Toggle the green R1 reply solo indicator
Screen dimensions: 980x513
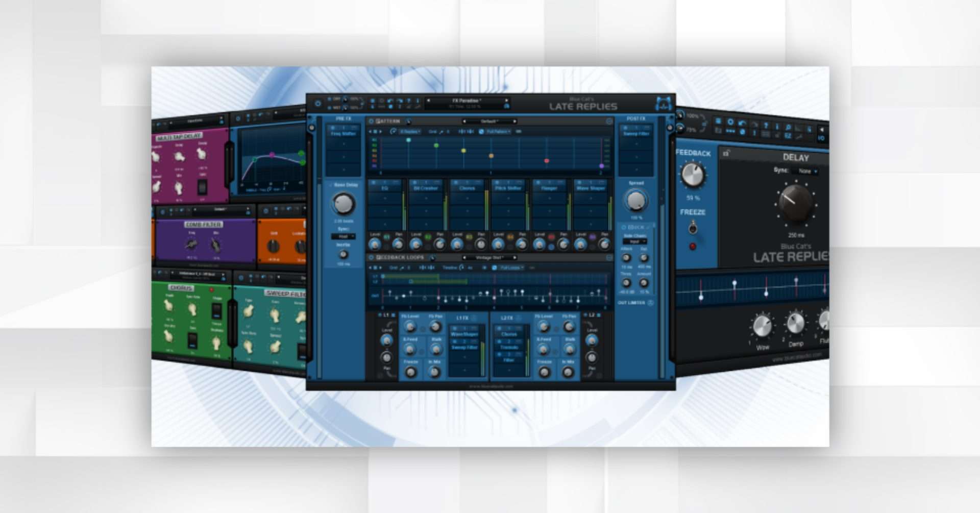(x=386, y=237)
